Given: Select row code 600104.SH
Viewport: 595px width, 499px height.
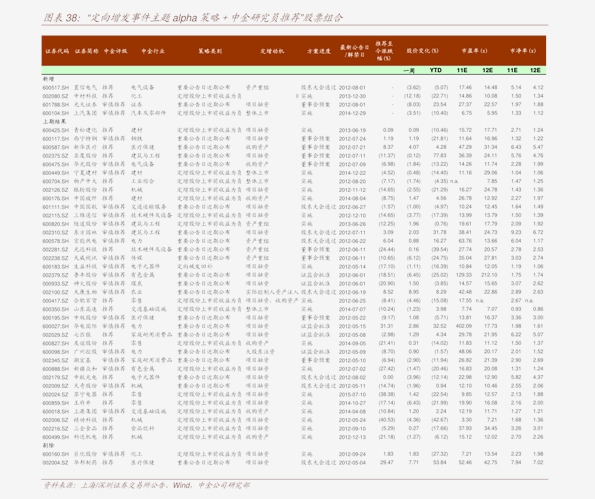Looking at the screenshot, I should pyautogui.click(x=56, y=113).
